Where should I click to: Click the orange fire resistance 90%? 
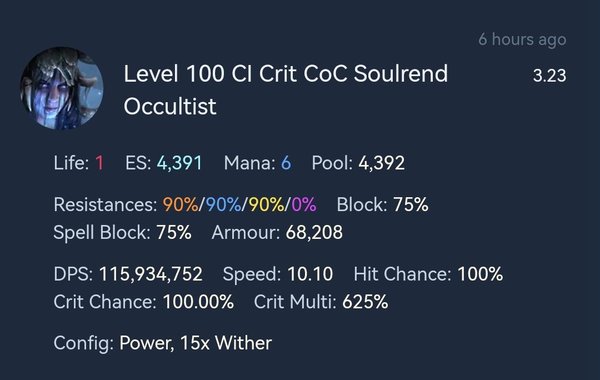[181, 204]
